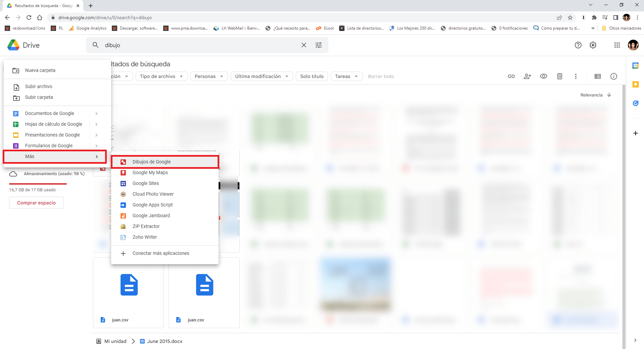Enable the Solo título filter
The image size is (644, 349).
pos(312,76)
